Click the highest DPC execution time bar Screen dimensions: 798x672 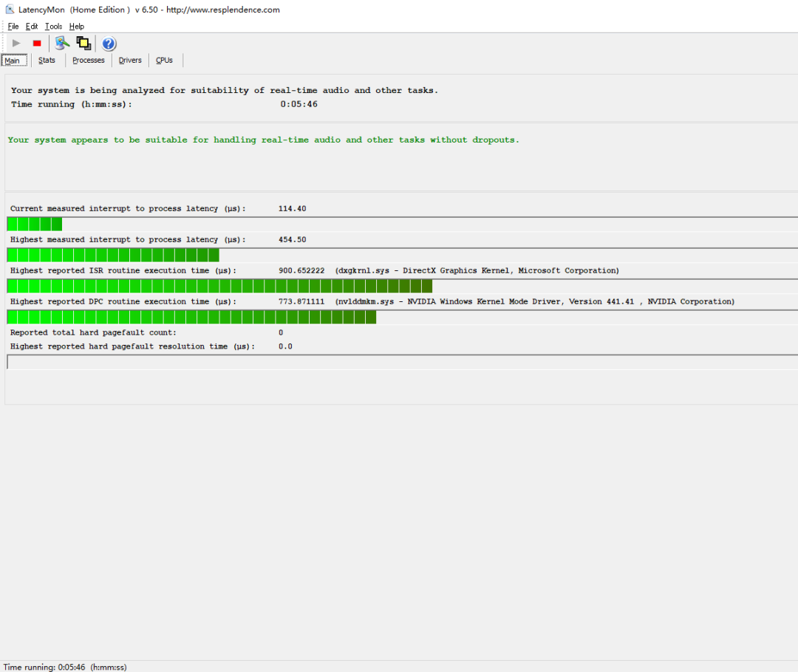tap(403, 317)
